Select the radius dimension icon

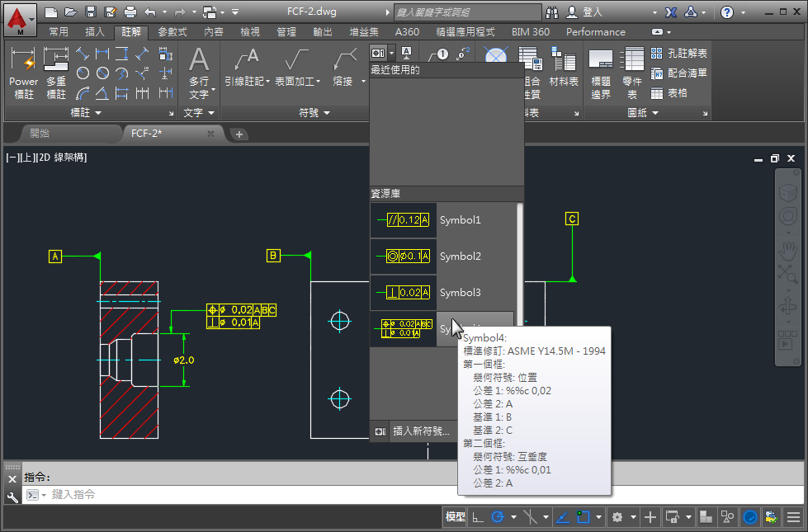click(x=83, y=73)
